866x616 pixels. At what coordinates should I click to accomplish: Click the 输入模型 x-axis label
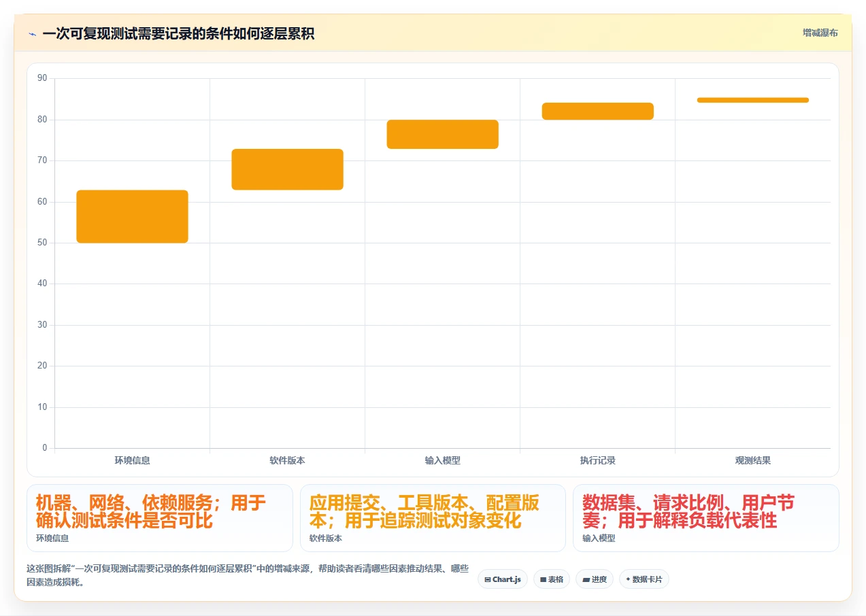click(x=442, y=460)
